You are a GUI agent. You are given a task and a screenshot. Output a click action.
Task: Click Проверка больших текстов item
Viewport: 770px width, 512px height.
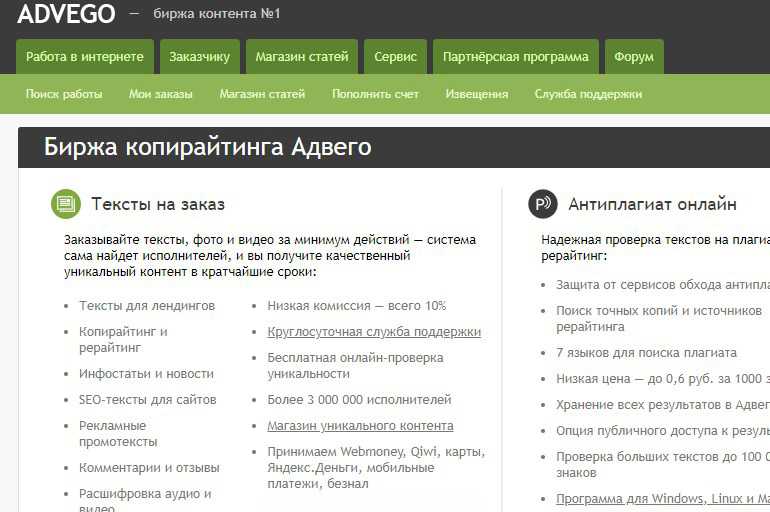(663, 465)
